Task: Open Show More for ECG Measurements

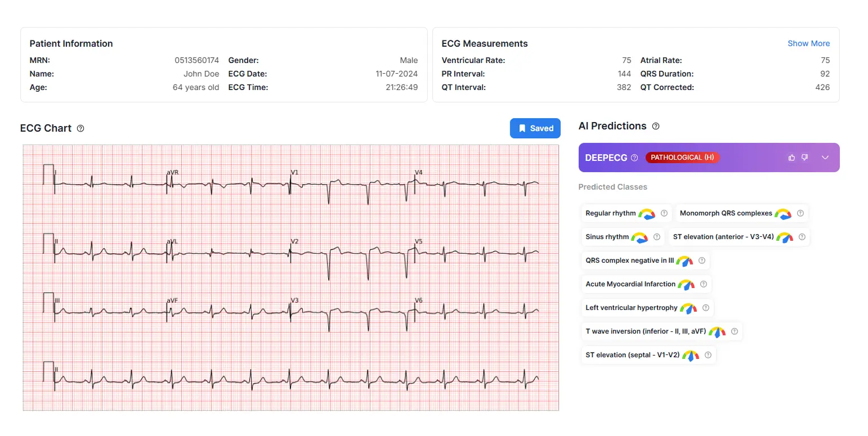Action: (809, 43)
